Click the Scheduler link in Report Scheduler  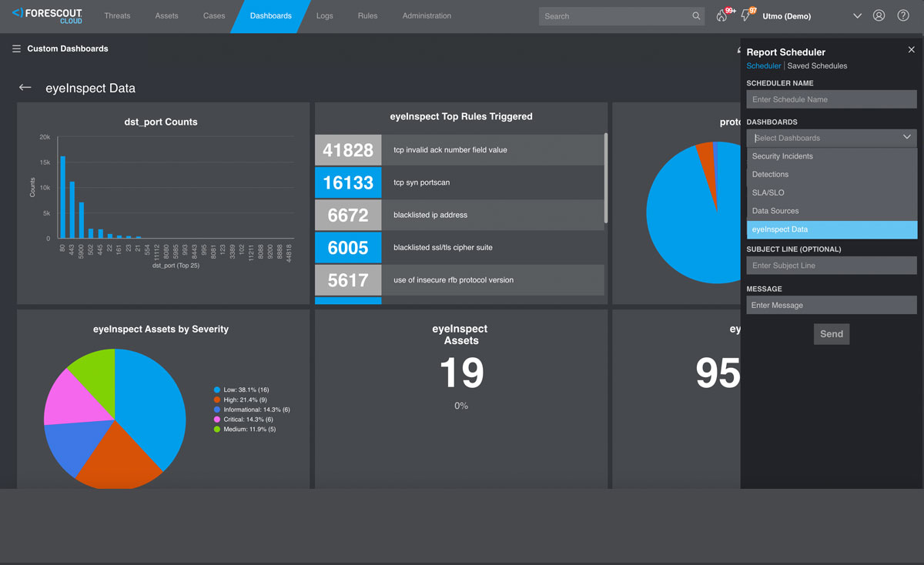pyautogui.click(x=764, y=66)
